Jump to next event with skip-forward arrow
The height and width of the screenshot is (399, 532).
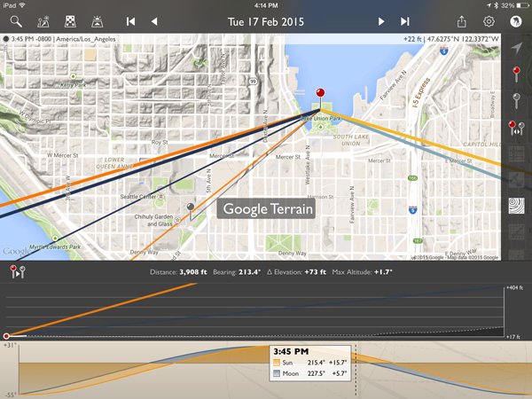click(405, 20)
